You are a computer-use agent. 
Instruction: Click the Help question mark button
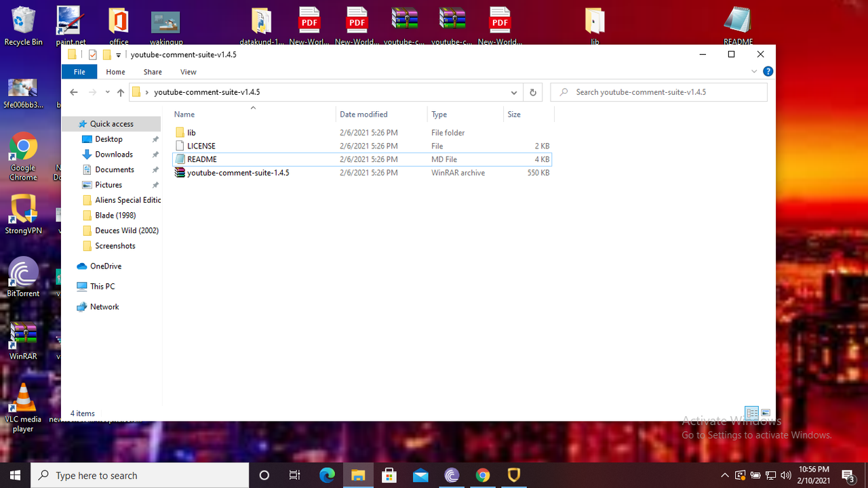pos(768,71)
